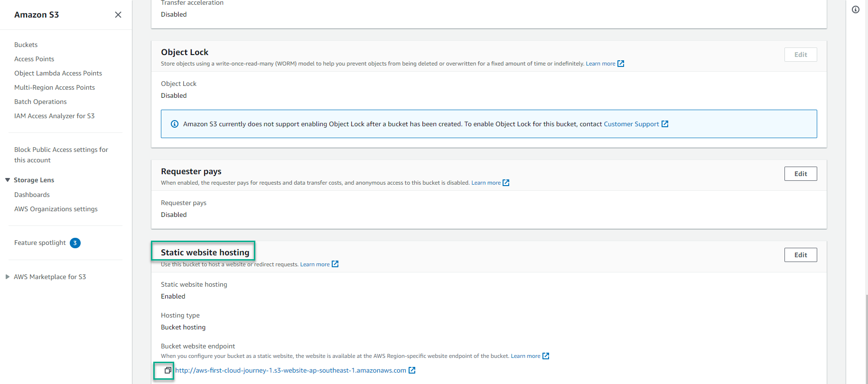The image size is (868, 384).
Task: Open the Feature spotlight badge showing 3
Action: (x=75, y=243)
